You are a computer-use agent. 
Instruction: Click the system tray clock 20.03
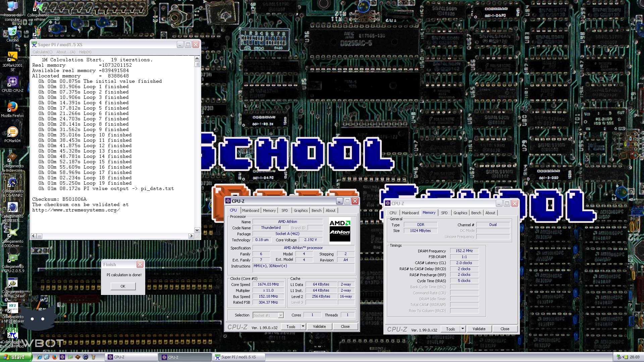tap(635, 357)
